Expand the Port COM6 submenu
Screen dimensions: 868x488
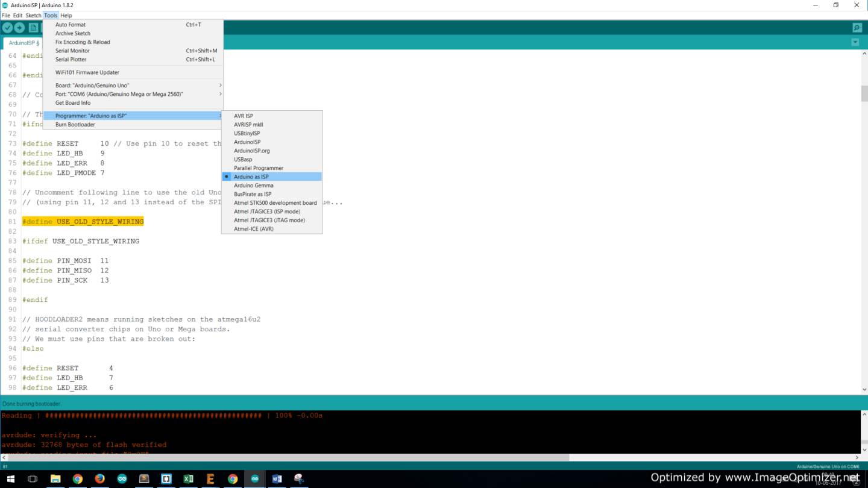point(133,94)
